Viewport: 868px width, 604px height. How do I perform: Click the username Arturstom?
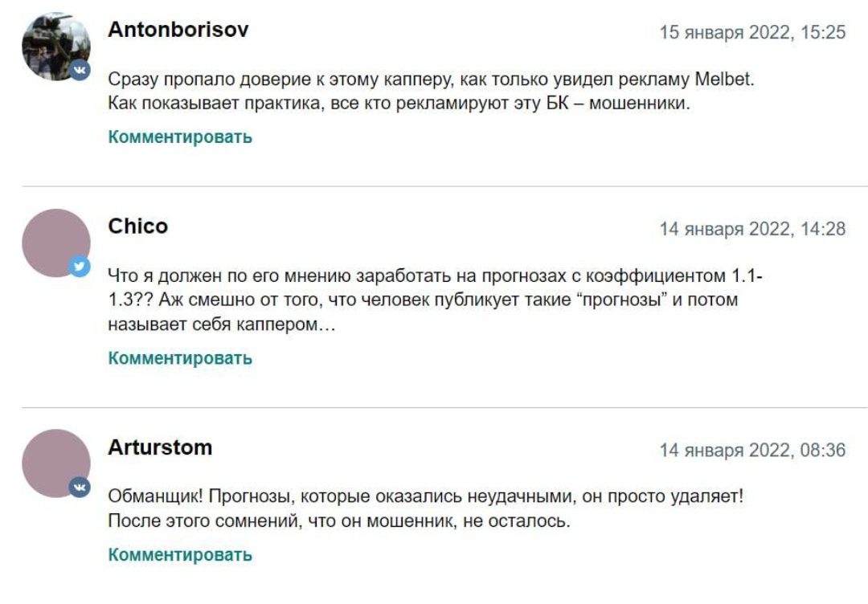160,447
